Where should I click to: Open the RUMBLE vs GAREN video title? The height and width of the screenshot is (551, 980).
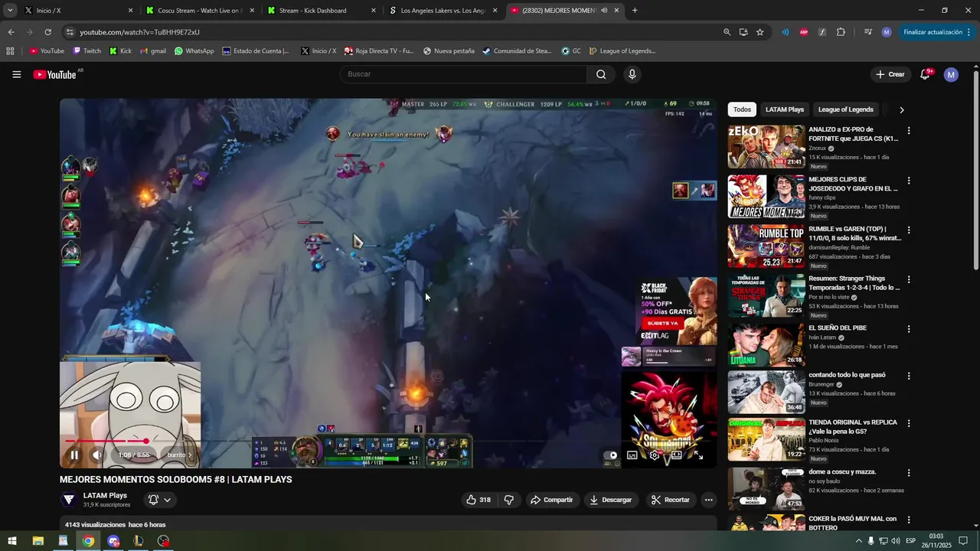(x=854, y=233)
